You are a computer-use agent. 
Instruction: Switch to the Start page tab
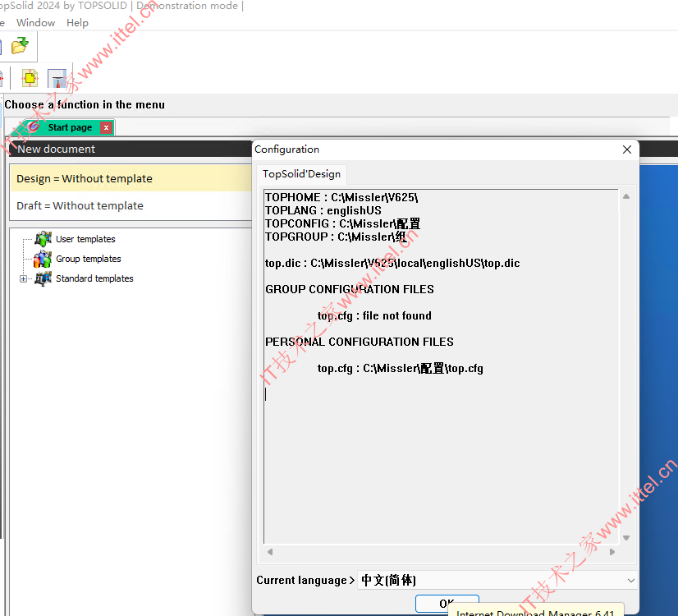(x=70, y=127)
